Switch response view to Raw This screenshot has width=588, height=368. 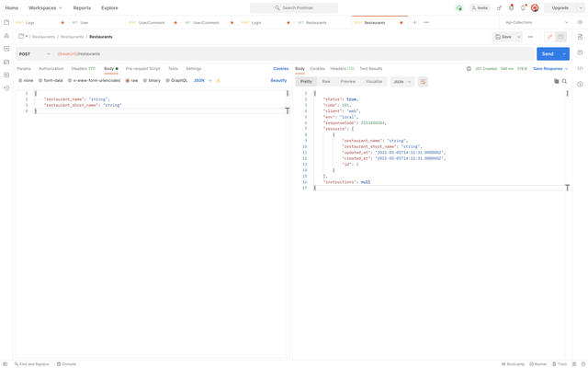(x=326, y=82)
